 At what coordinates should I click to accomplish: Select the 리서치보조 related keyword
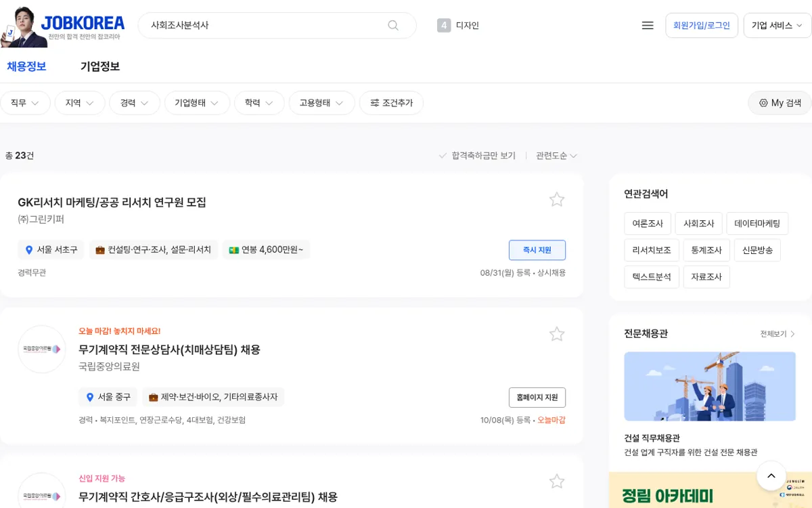point(652,250)
